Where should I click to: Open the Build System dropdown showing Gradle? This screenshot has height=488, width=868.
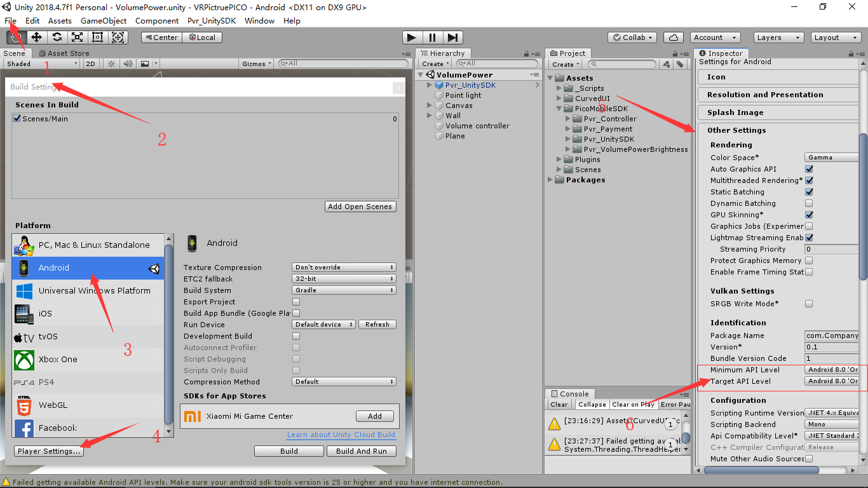343,290
